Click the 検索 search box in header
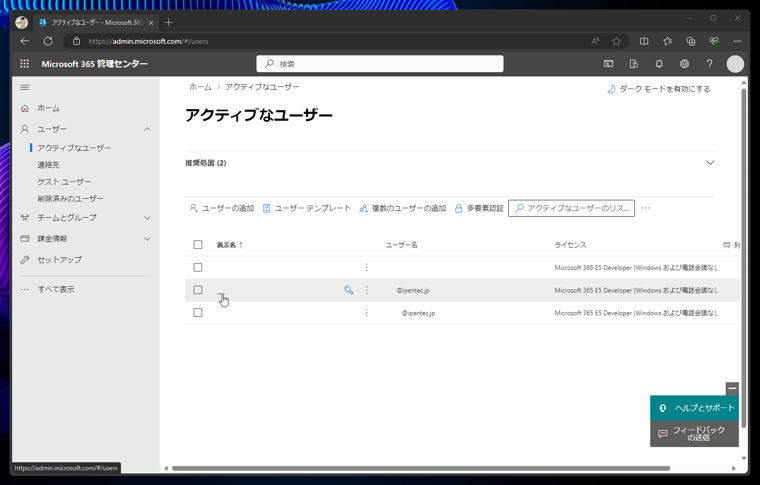 coord(380,64)
